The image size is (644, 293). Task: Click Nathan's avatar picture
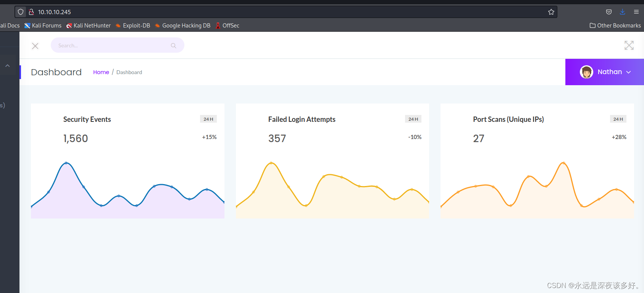(586, 72)
